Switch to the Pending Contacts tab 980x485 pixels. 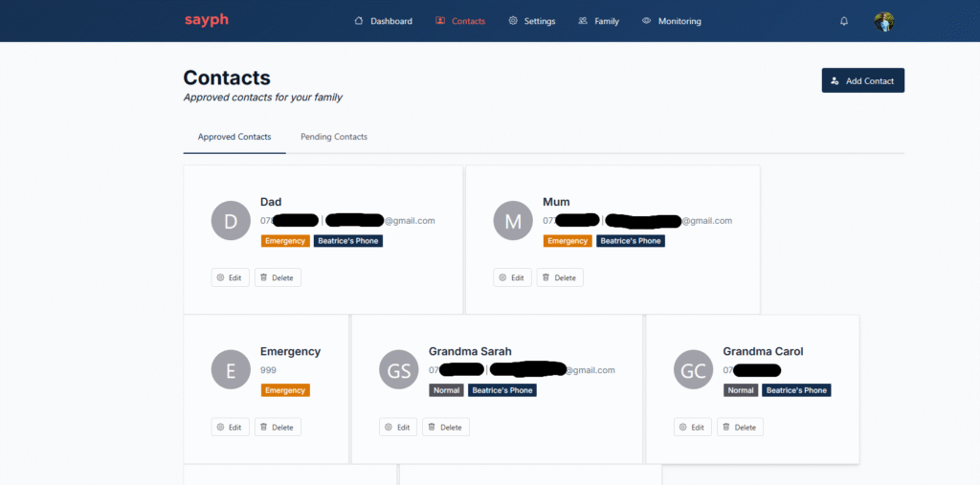[334, 137]
